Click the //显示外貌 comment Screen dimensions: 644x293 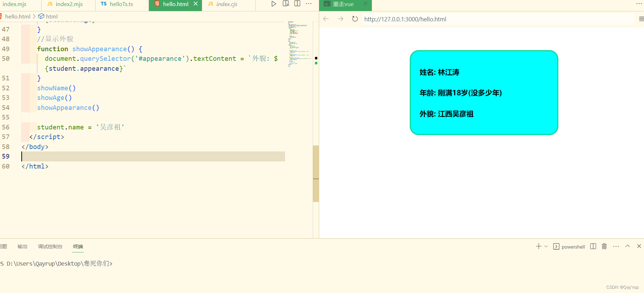coord(55,39)
